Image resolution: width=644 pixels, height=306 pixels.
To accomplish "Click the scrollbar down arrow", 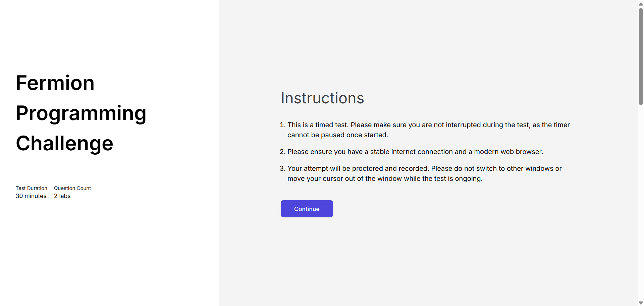I will point(641,303).
